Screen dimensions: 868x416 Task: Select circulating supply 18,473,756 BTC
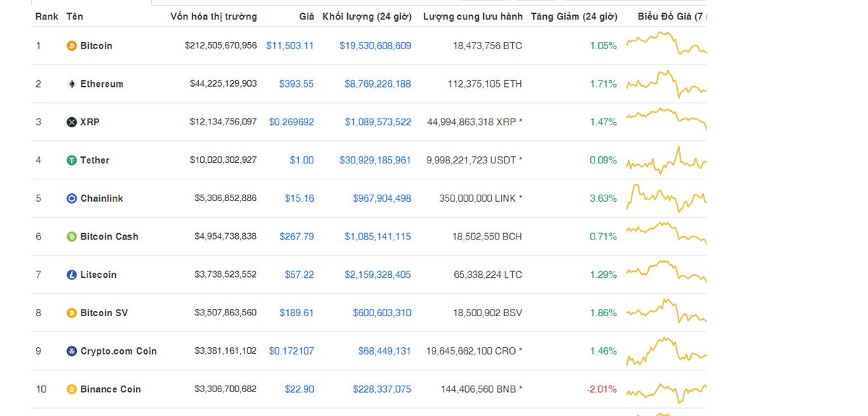pyautogui.click(x=488, y=46)
